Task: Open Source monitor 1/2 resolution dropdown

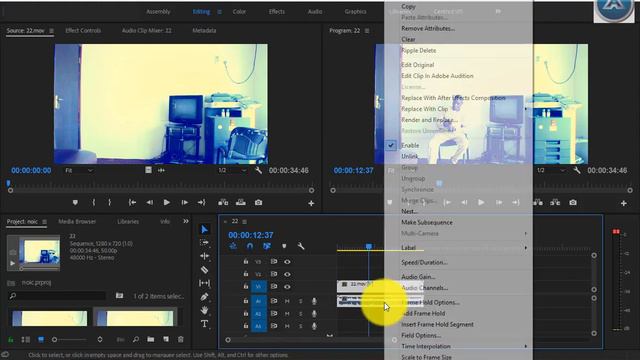Action: point(232,170)
